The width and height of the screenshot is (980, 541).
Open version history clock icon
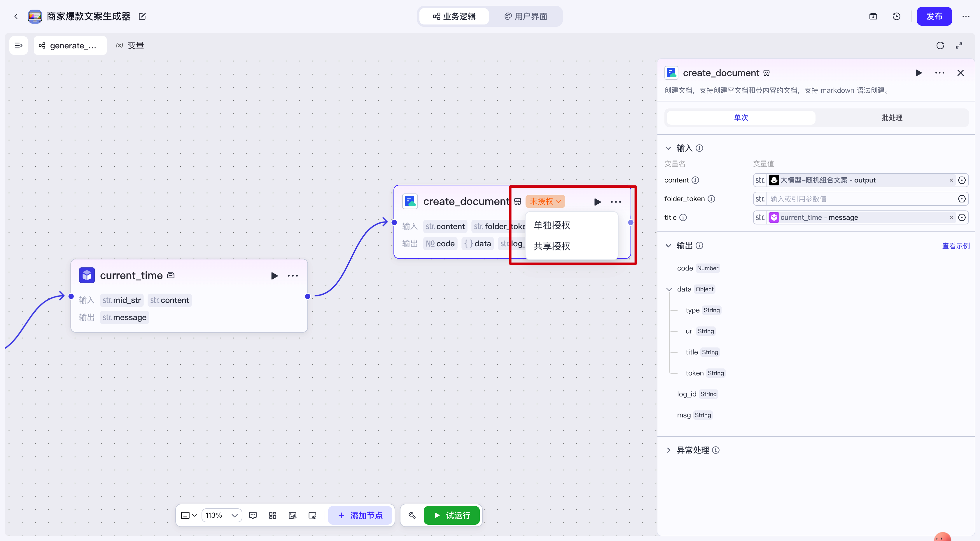[896, 16]
